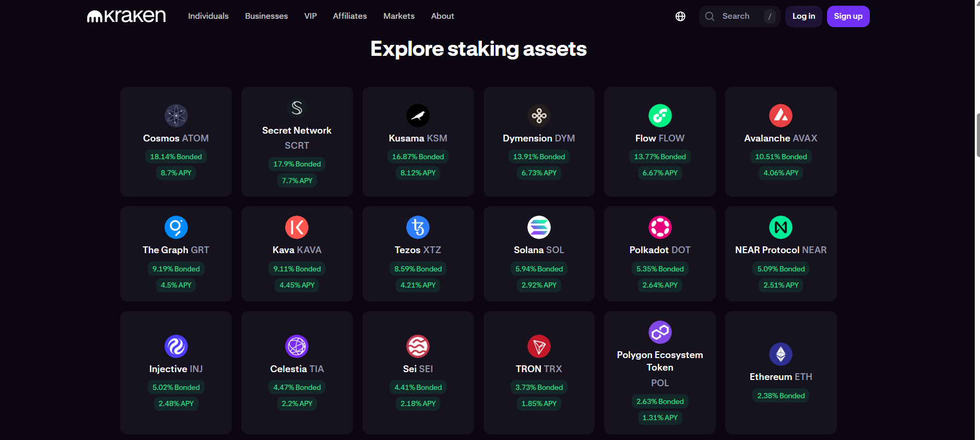Click the 13.91% Bonded badge

point(539,157)
